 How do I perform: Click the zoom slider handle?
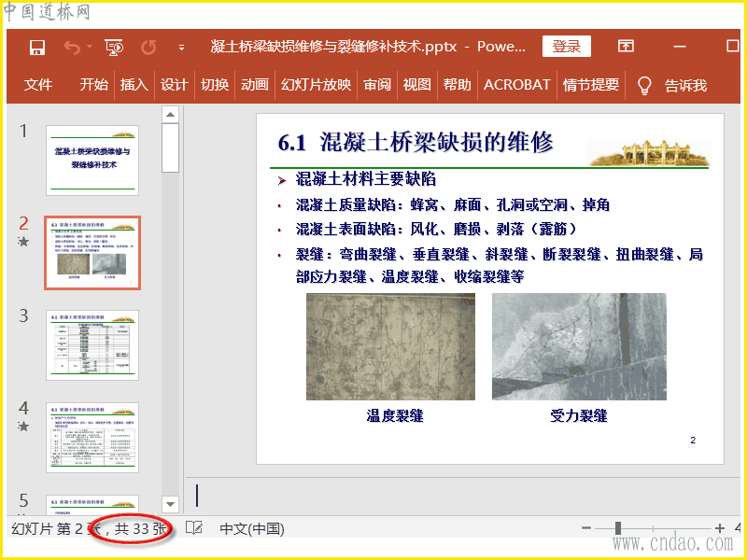[618, 528]
